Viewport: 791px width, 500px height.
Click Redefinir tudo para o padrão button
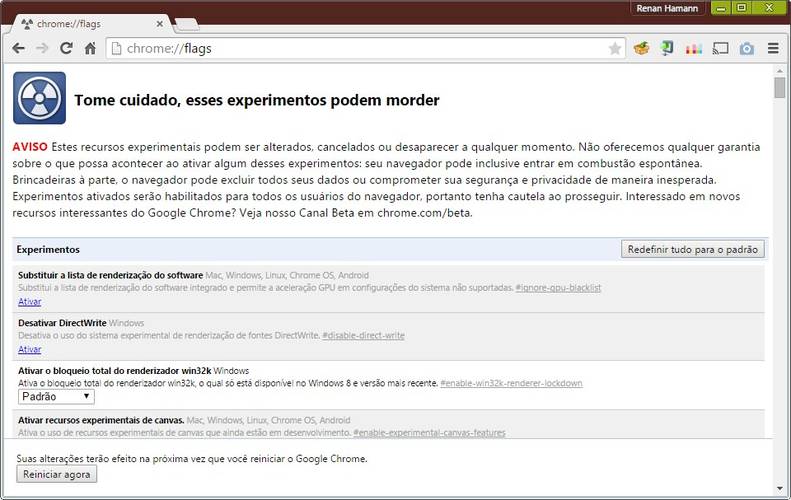tap(693, 249)
